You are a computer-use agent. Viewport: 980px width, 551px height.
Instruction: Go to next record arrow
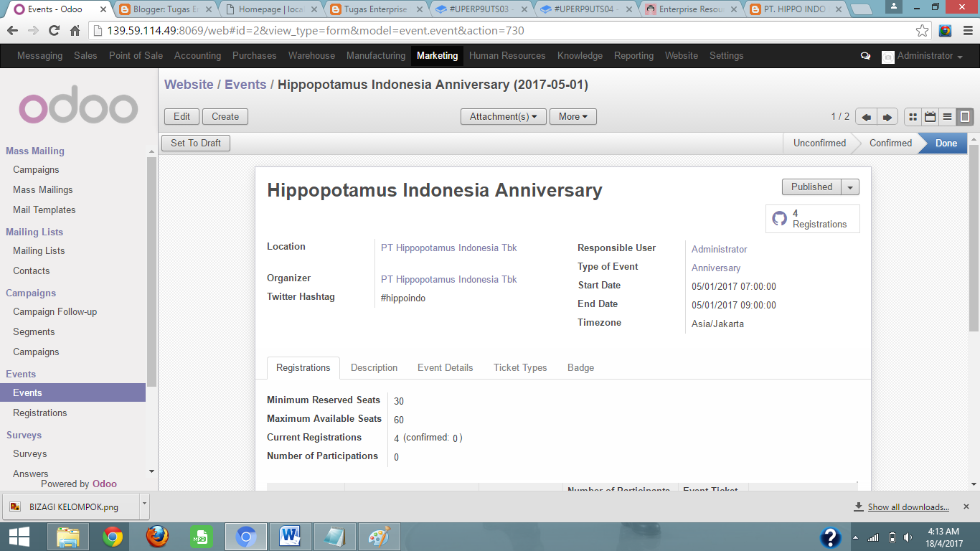coord(887,117)
